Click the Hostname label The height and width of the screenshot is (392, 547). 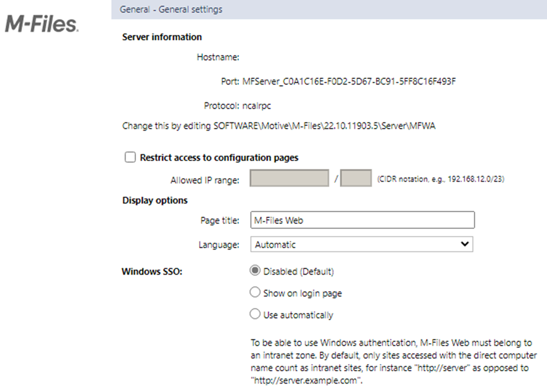(x=218, y=57)
